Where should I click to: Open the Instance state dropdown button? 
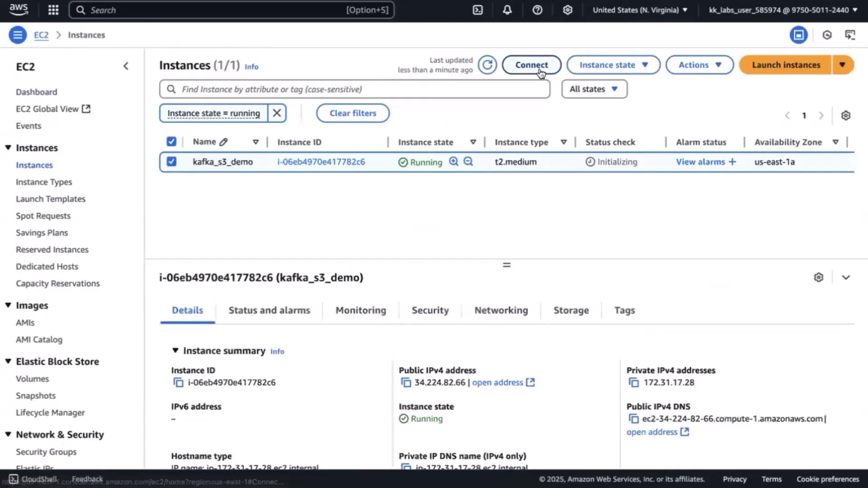pyautogui.click(x=613, y=65)
